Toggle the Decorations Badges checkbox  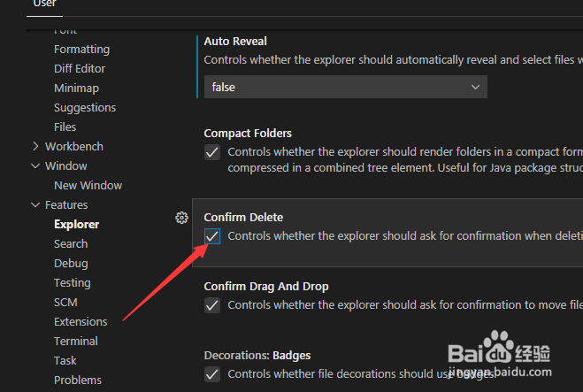click(x=212, y=374)
